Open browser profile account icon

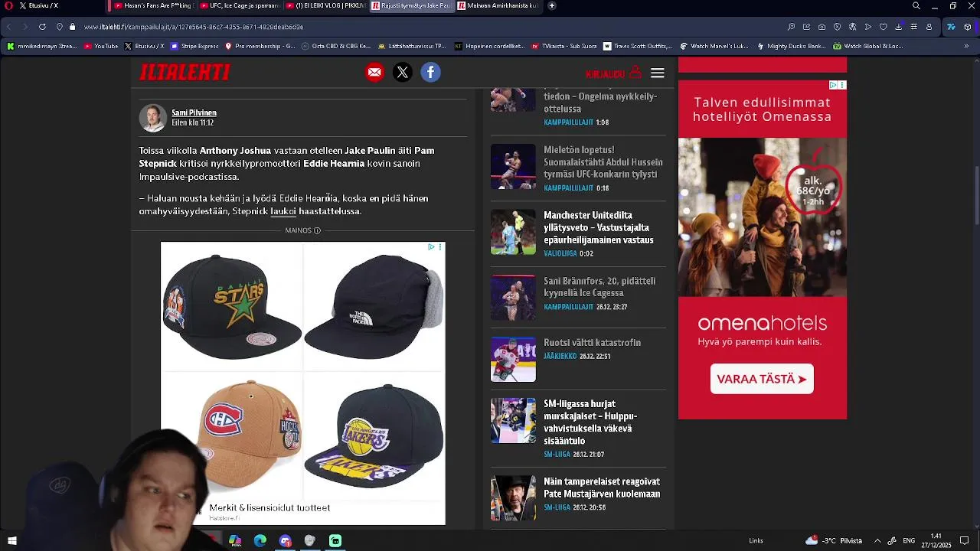click(929, 27)
